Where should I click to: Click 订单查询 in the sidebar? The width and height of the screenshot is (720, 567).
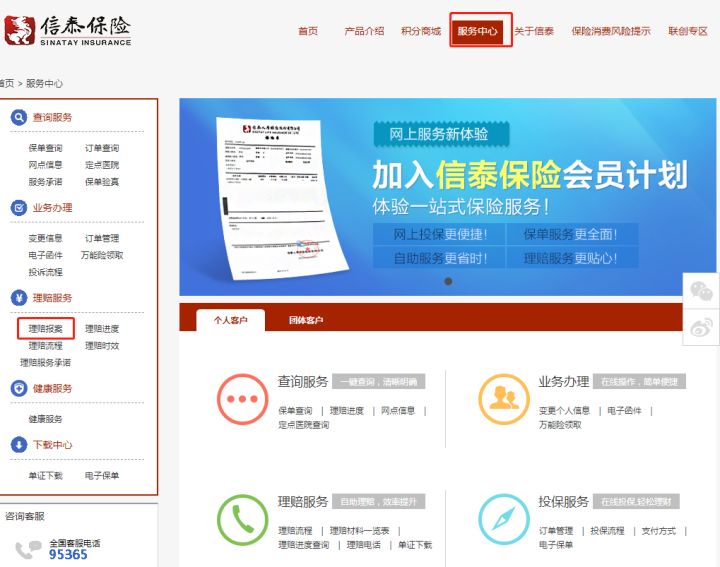pos(102,148)
